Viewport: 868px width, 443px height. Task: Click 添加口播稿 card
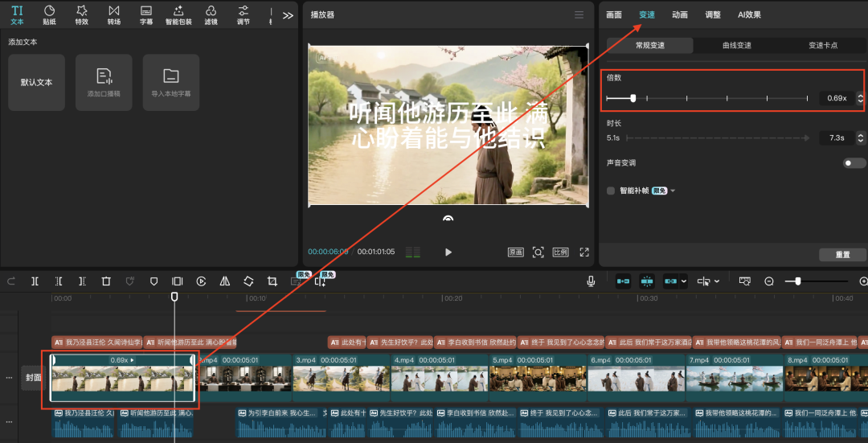click(x=104, y=82)
